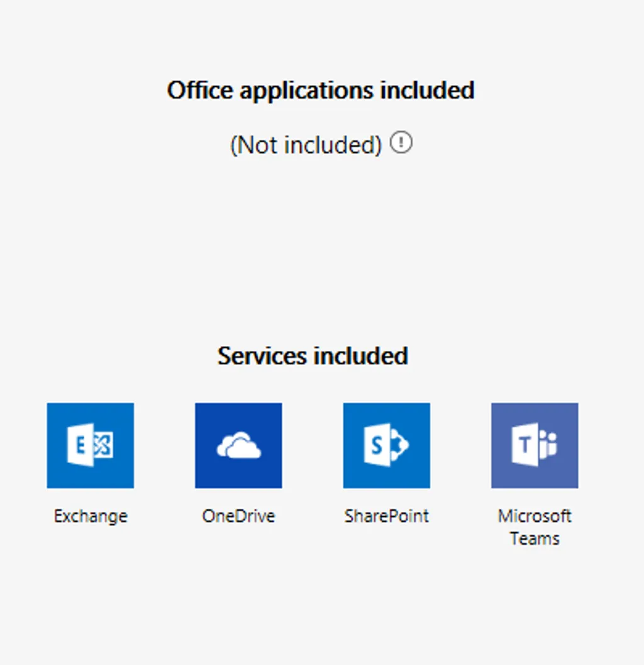Click the Services included heading
The height and width of the screenshot is (665, 644).
point(313,355)
